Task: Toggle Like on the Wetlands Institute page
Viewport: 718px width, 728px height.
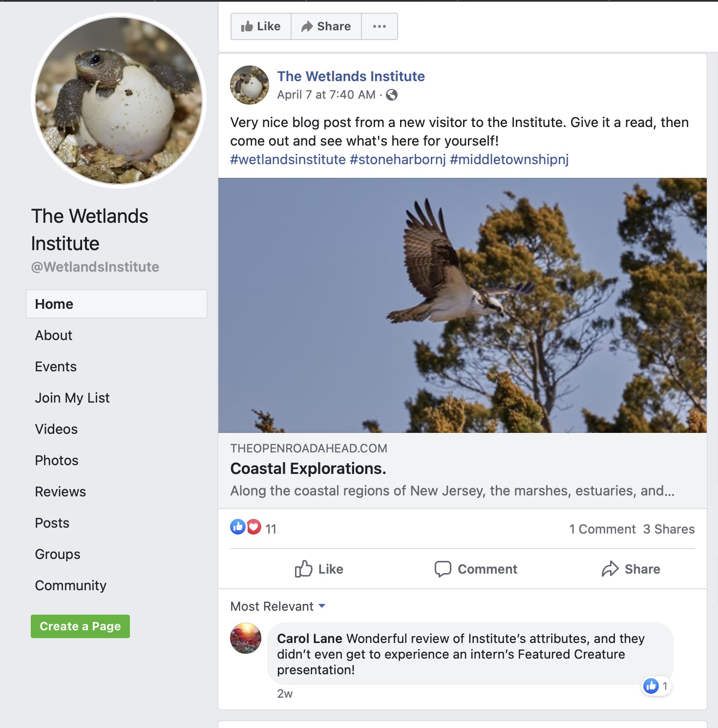Action: (x=260, y=26)
